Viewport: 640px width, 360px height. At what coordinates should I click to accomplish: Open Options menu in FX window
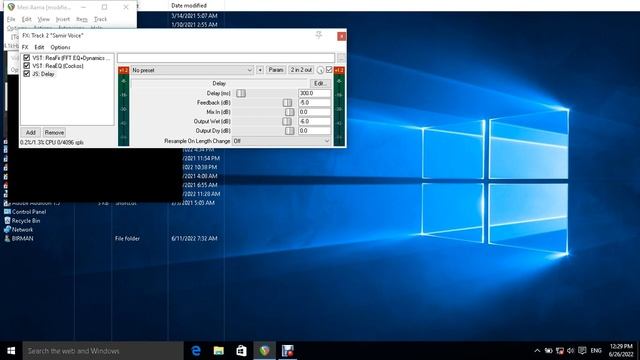click(60, 47)
